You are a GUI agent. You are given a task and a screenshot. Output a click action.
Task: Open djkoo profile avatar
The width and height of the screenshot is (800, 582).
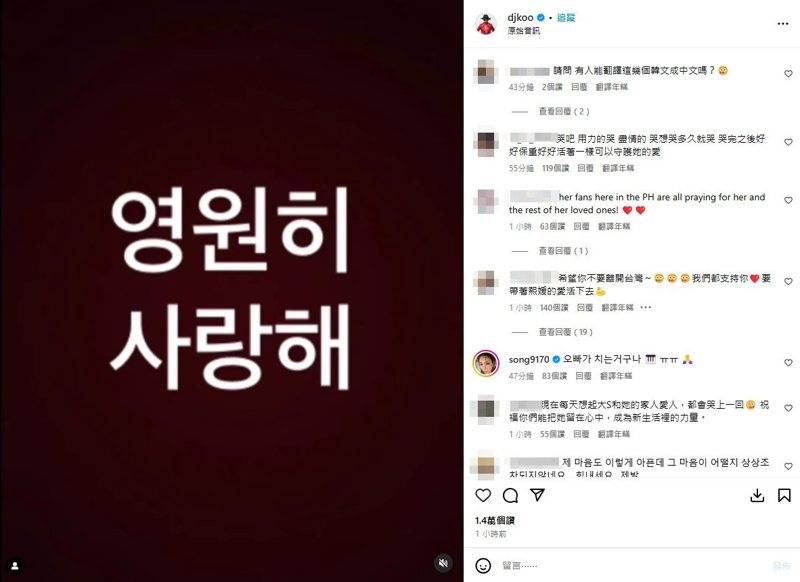click(x=486, y=23)
